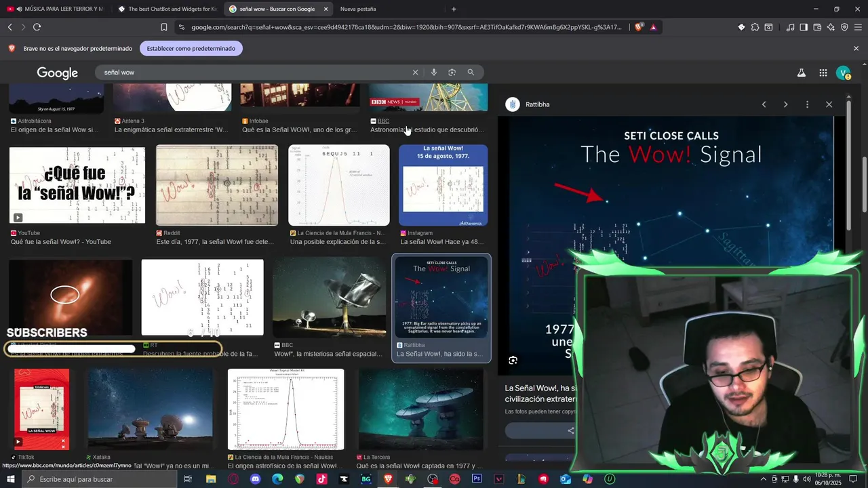Open the Brave hamburger main menu
Screen dimensions: 868x488
tap(858, 27)
